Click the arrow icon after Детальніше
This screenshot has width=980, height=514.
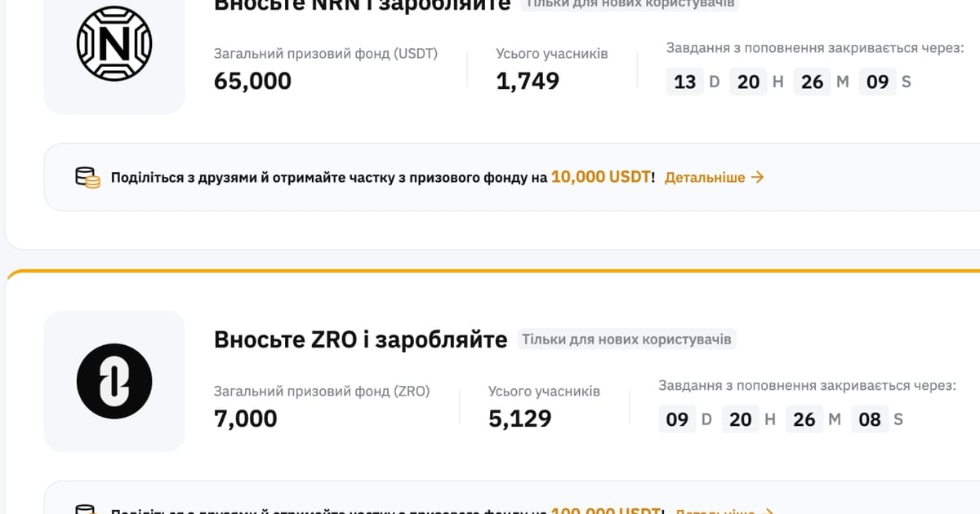click(758, 176)
